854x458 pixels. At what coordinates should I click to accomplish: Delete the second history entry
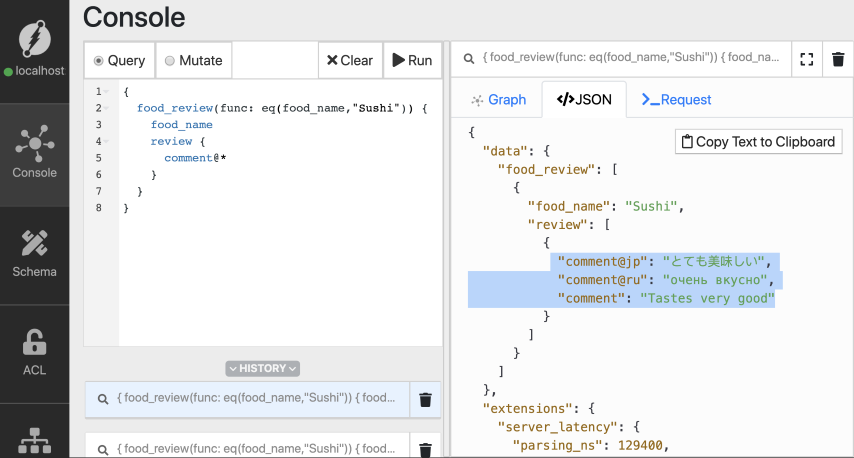point(425,449)
